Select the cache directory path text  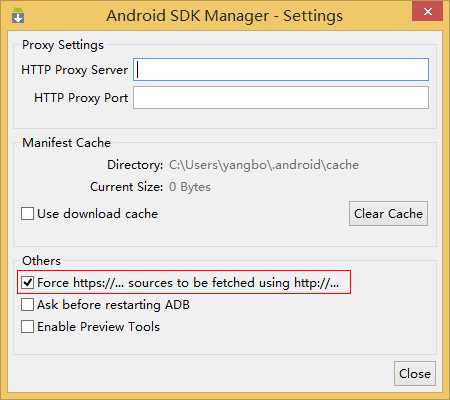click(264, 165)
